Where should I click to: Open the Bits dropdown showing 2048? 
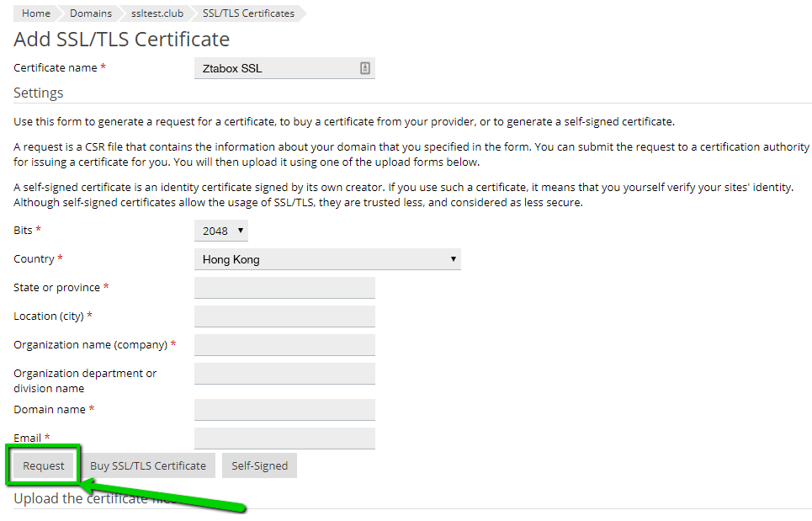coord(221,231)
